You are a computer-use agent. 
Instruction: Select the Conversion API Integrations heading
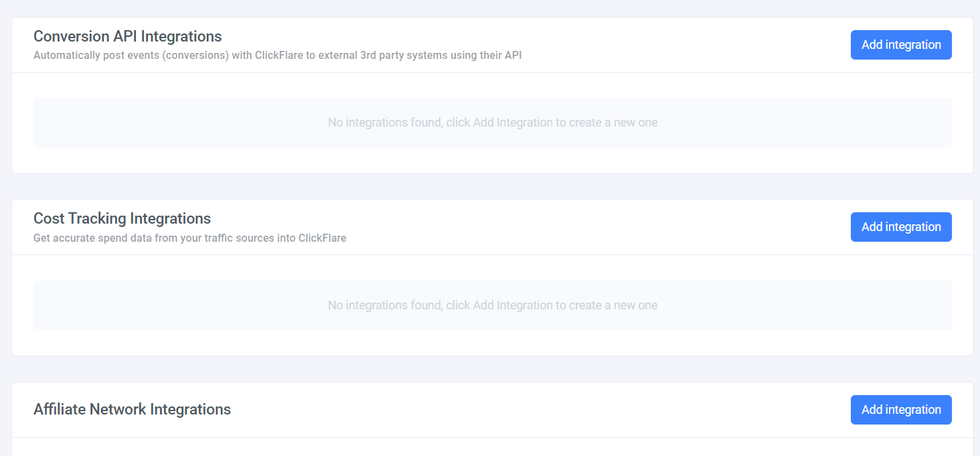pos(128,36)
